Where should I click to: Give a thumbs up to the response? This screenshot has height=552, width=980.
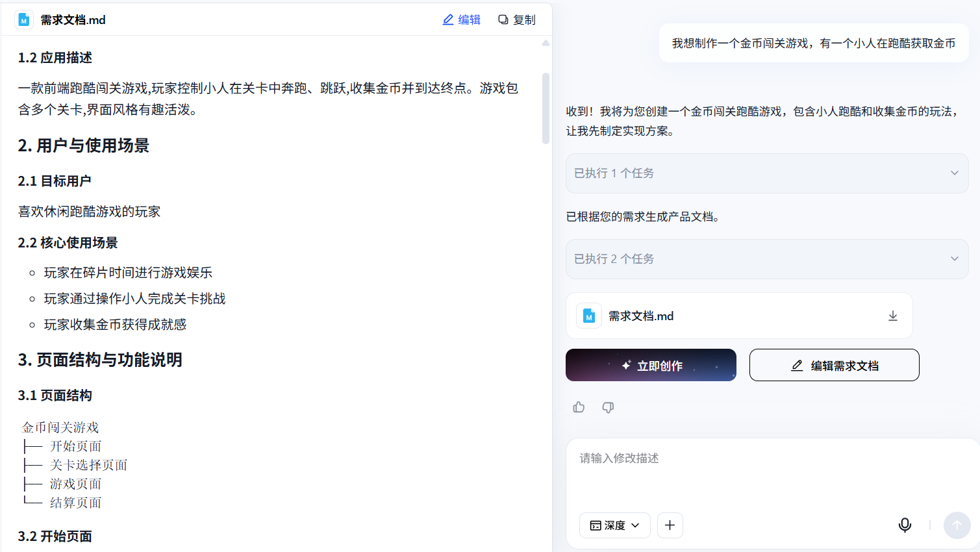[x=579, y=407]
